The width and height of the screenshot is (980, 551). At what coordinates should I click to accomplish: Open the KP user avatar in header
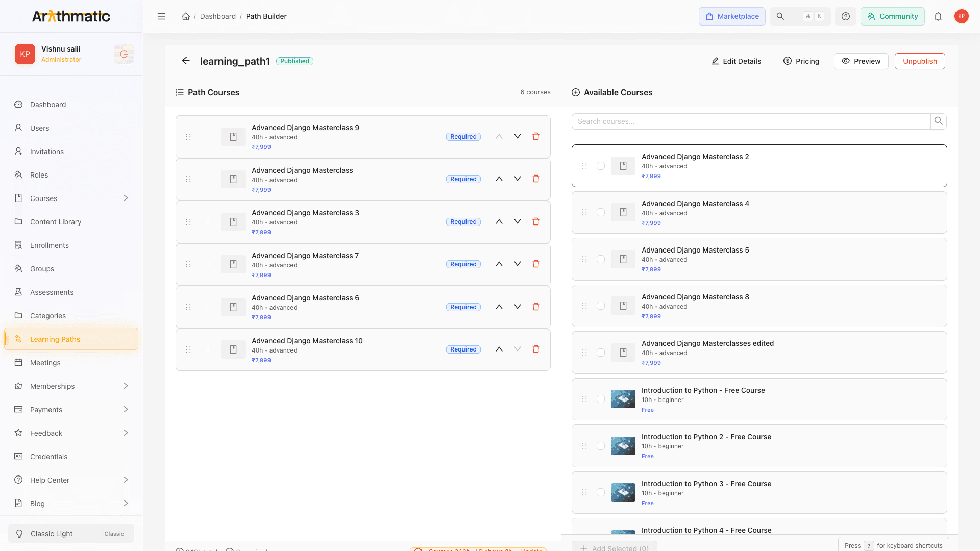point(962,16)
